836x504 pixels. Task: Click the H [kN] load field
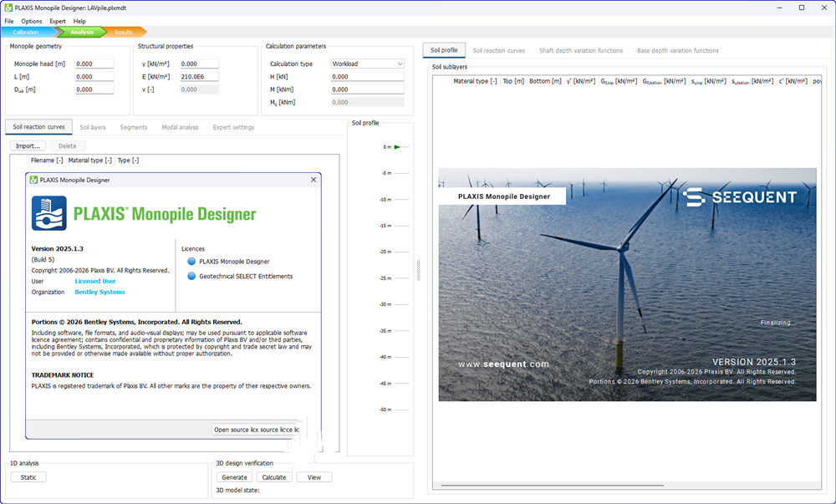click(367, 77)
